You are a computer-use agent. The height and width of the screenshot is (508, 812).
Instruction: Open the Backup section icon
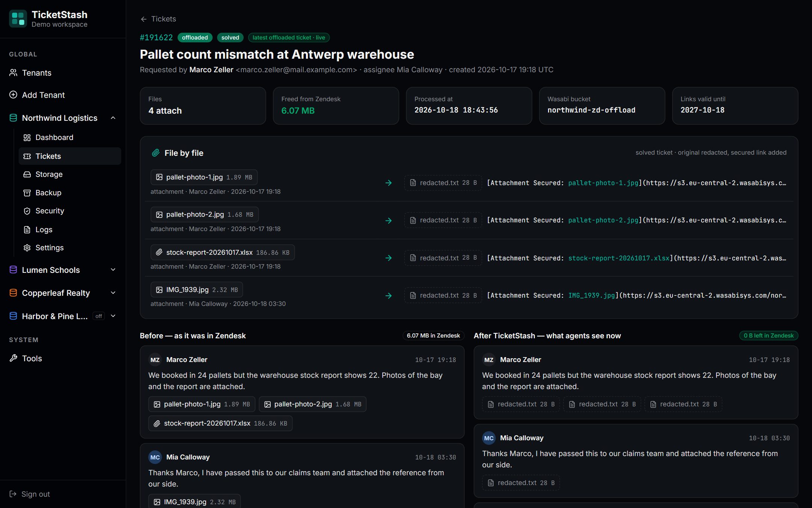coord(27,193)
